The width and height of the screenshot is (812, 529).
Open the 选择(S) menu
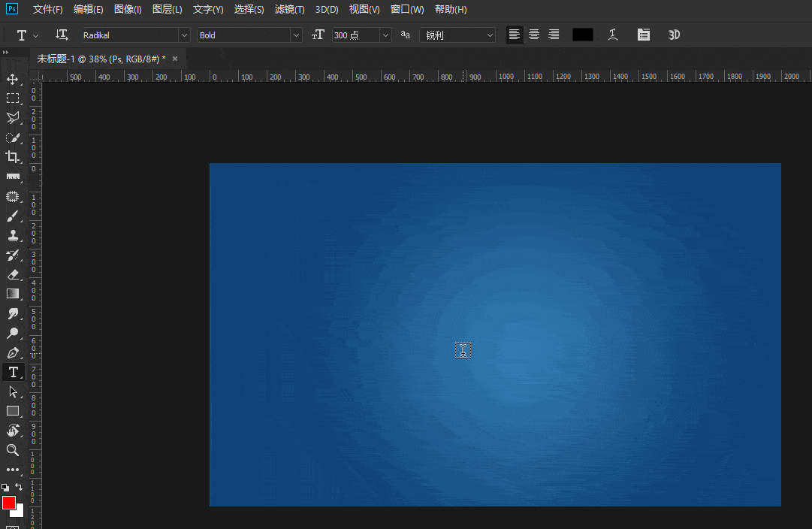[x=249, y=9]
